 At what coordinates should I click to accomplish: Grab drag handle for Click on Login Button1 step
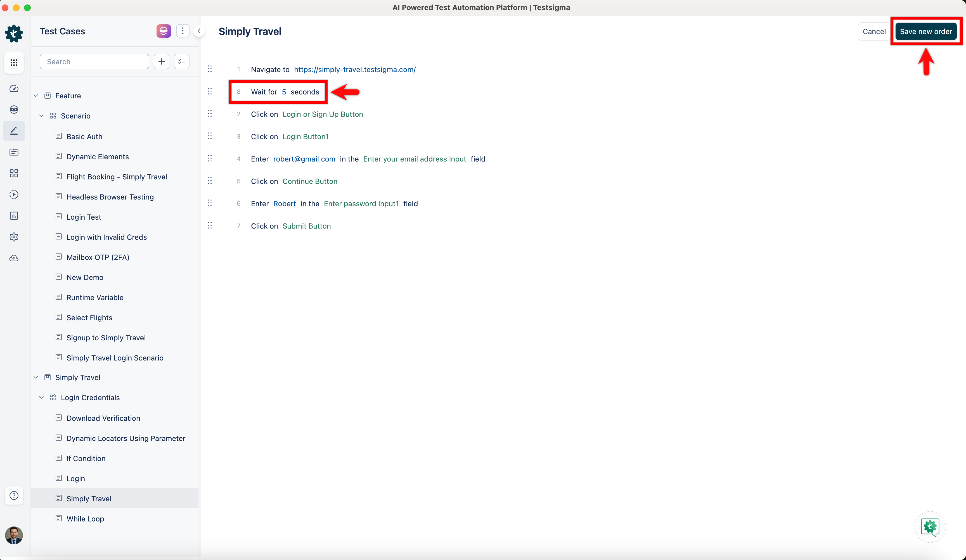click(210, 136)
